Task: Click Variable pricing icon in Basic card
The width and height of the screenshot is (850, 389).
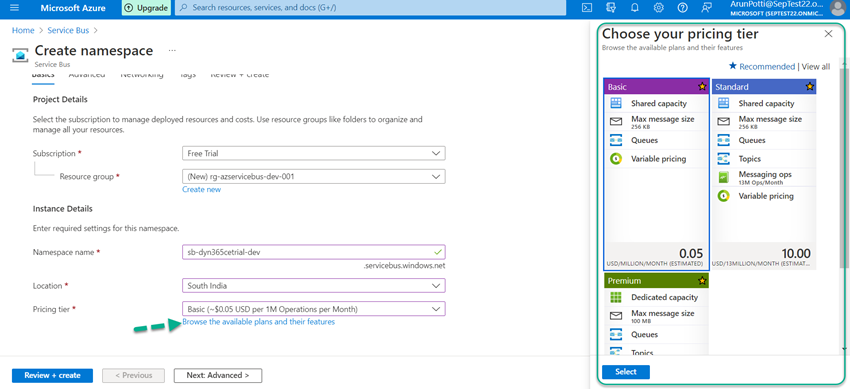Action: tap(616, 159)
